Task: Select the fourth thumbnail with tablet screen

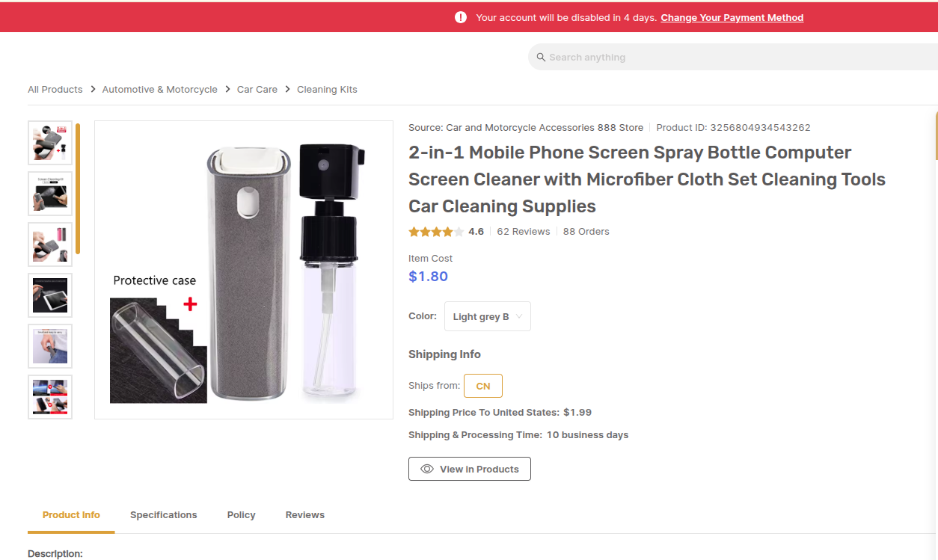Action: (x=50, y=295)
